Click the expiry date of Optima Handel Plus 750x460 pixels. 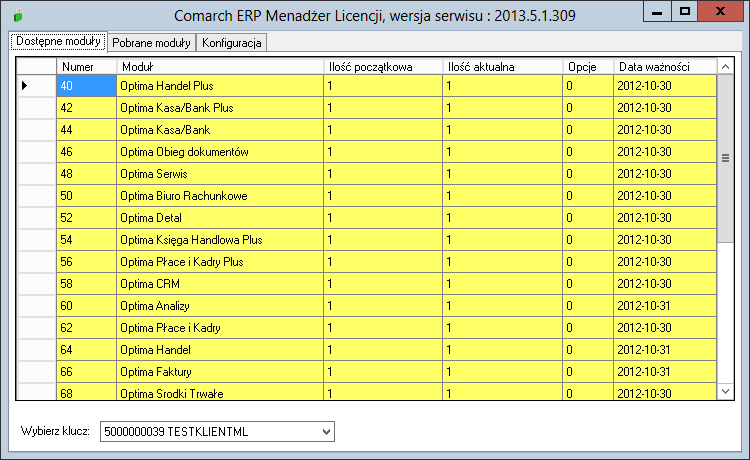coord(665,86)
